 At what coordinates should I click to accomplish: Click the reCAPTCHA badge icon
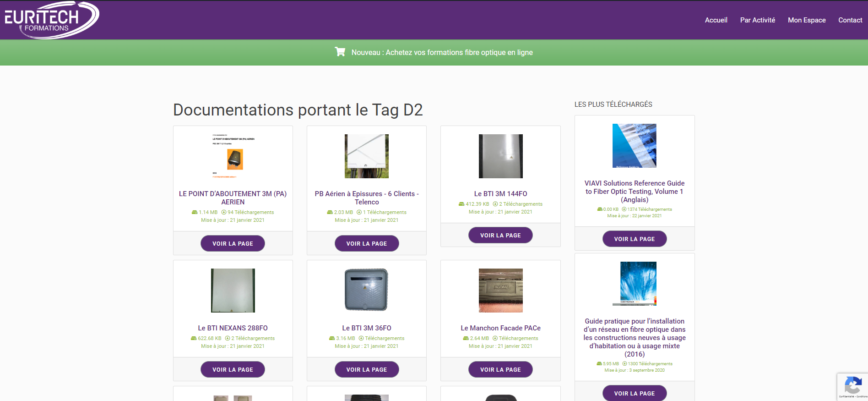click(x=853, y=385)
